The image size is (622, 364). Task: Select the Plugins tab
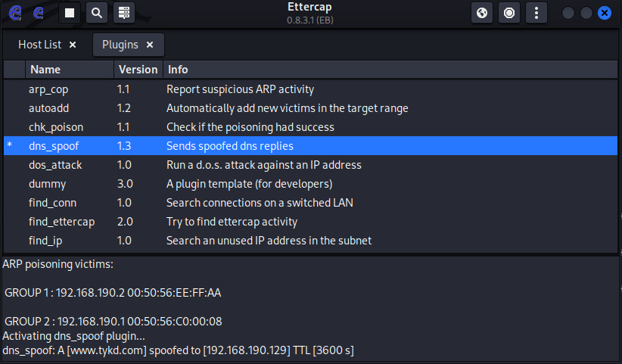click(x=120, y=45)
